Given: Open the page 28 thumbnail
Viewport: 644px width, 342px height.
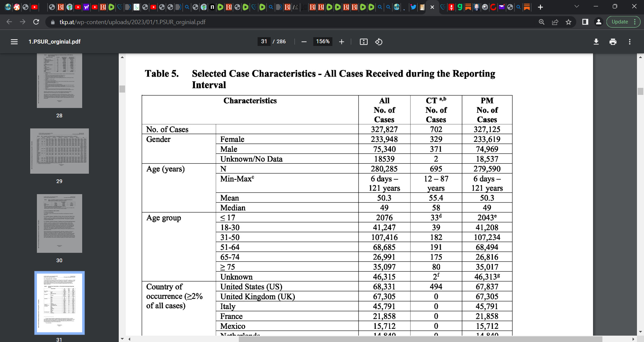Looking at the screenshot, I should [59, 80].
